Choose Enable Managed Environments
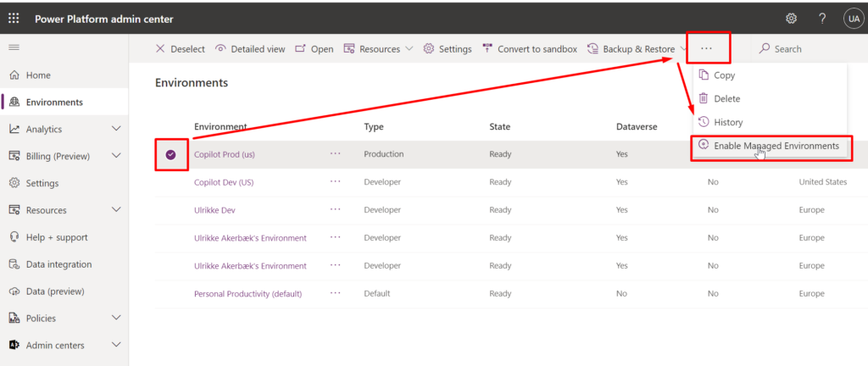Screen dimensions: 868x366 771,147
